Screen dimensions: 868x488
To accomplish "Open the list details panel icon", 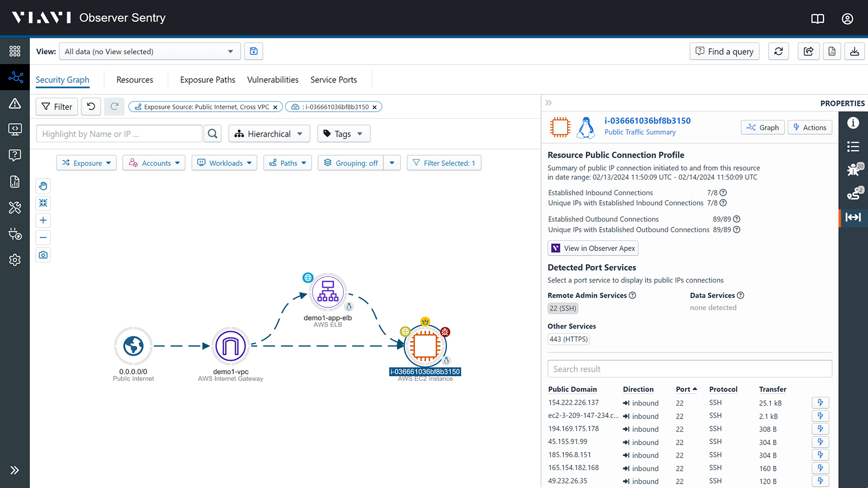I will pos(853,146).
